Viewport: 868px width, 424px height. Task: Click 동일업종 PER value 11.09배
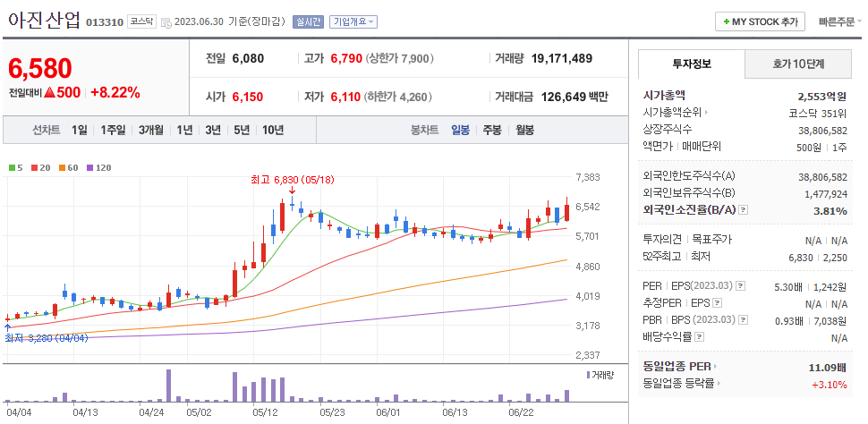(x=828, y=367)
